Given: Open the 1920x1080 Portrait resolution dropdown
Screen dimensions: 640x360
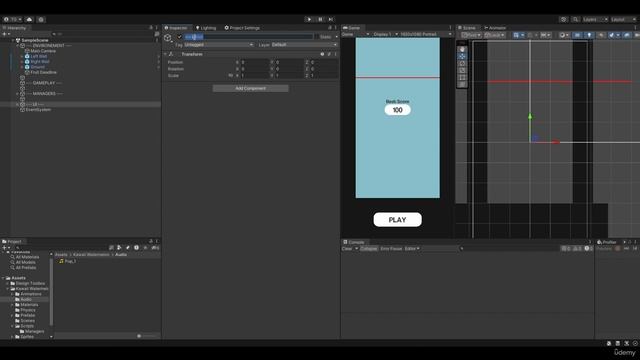Looking at the screenshot, I should tap(426, 34).
